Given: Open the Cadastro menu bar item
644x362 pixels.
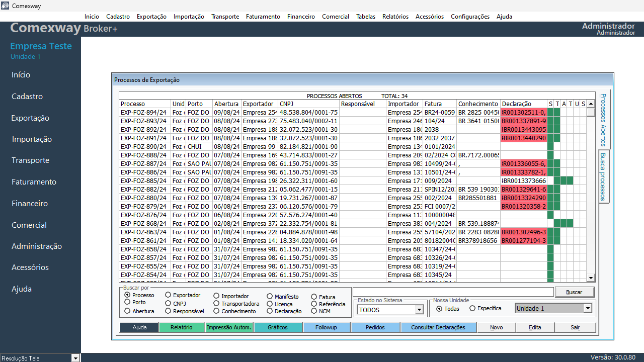Looking at the screenshot, I should (118, 17).
